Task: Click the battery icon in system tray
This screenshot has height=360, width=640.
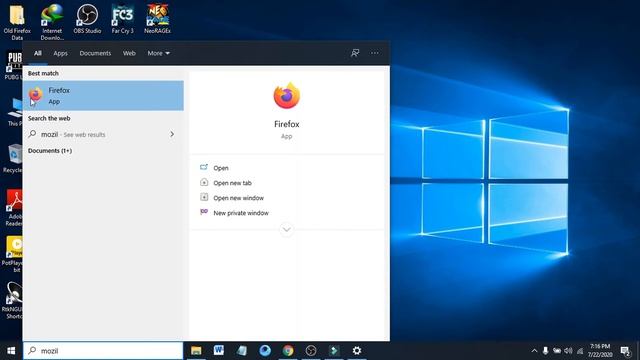Action: pos(557,351)
